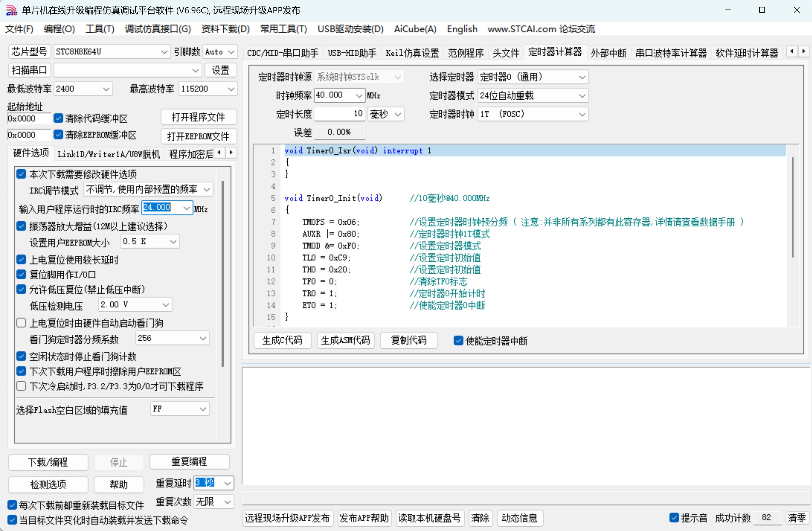
Task: Open the 工具(T) menu
Action: tap(100, 29)
